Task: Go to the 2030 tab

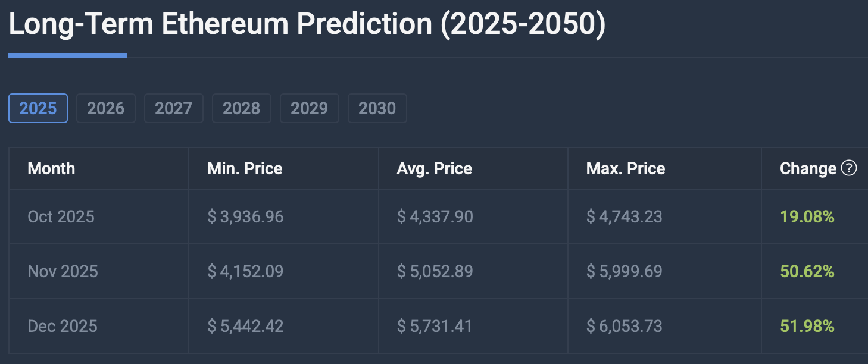Action: click(377, 108)
